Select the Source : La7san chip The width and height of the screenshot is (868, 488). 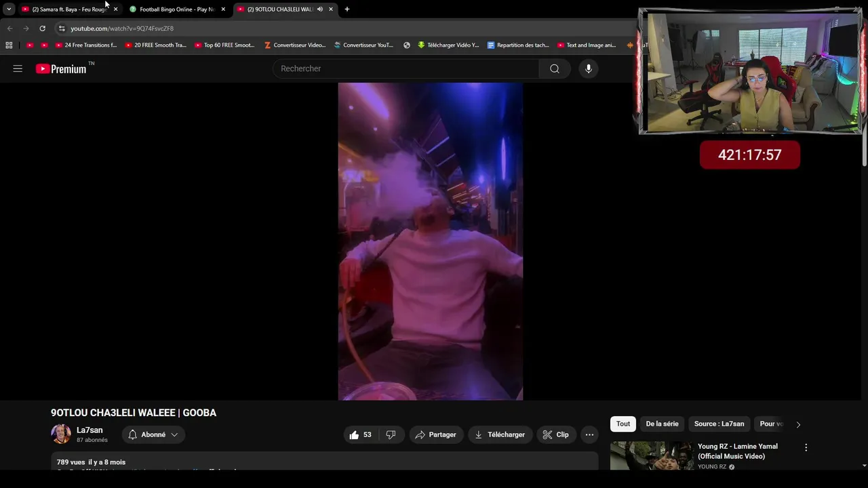pos(719,424)
